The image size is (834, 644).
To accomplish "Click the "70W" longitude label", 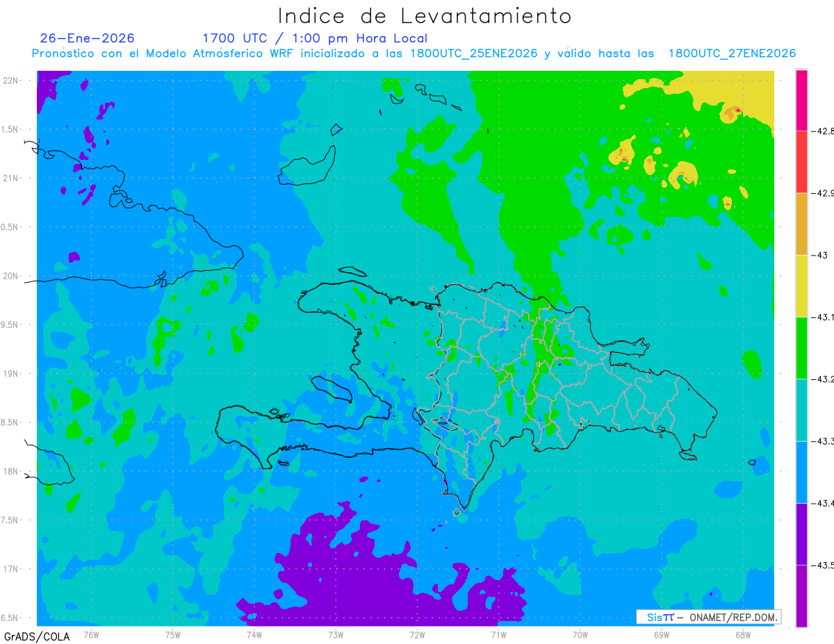I will (x=580, y=634).
